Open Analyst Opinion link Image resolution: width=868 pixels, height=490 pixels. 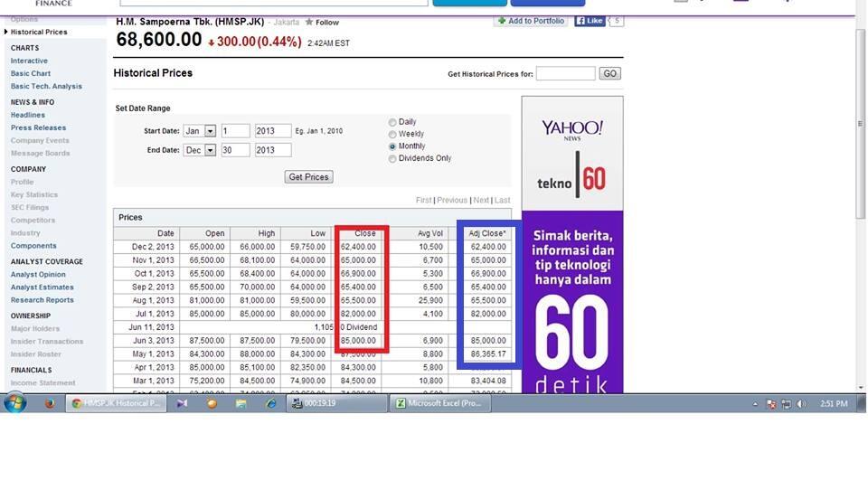click(x=38, y=275)
